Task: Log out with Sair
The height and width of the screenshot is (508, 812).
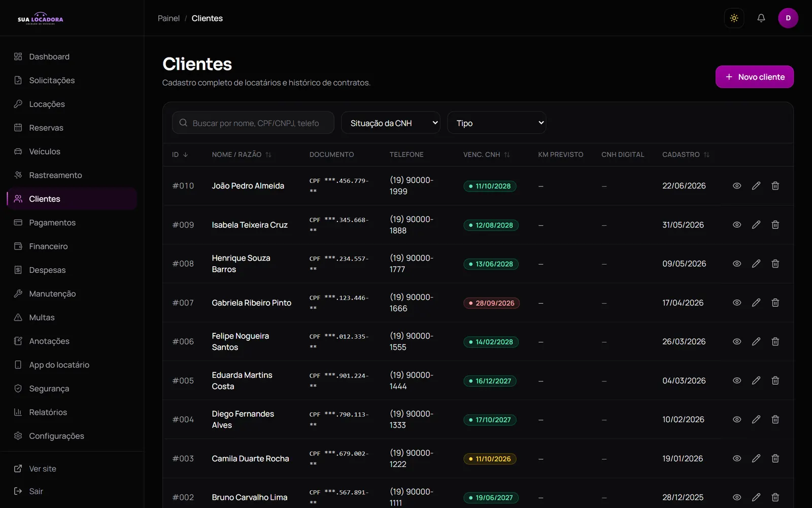Action: pos(72,491)
